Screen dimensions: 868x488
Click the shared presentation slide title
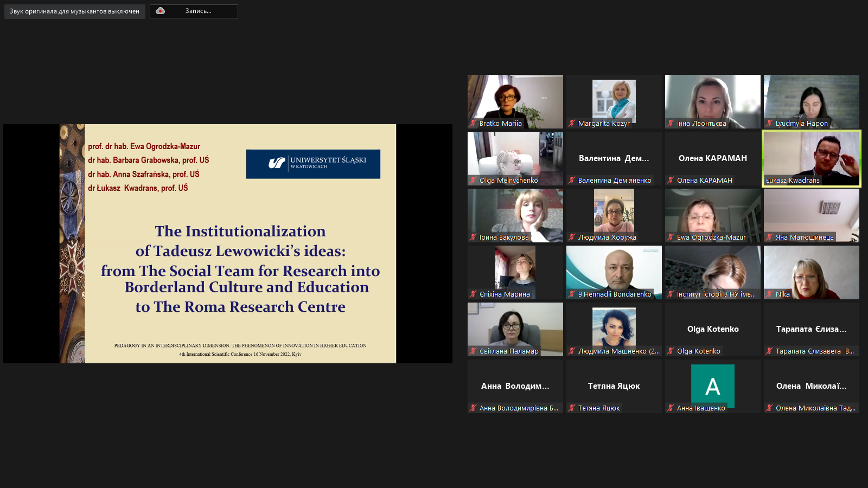coord(240,269)
